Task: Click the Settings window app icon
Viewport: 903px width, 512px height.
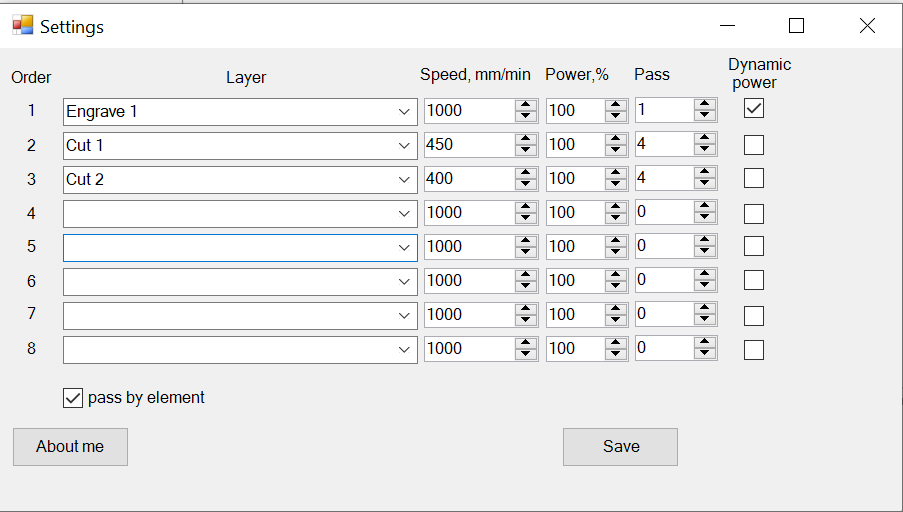Action: 22,26
